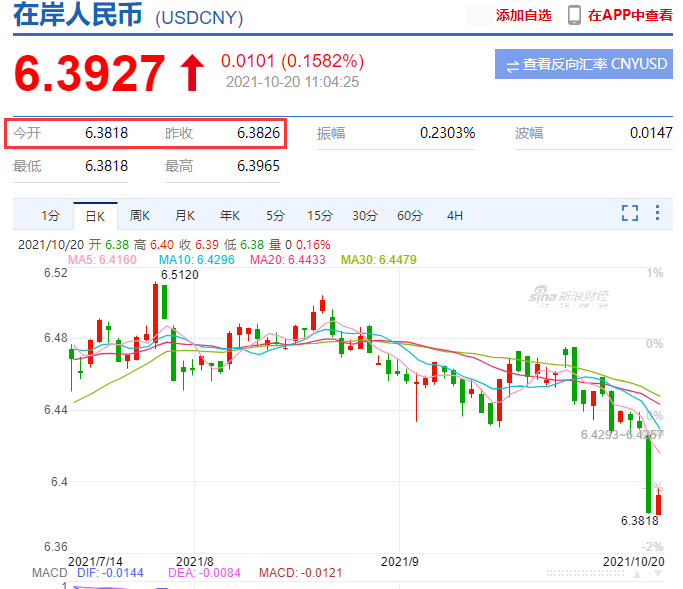Click the DIF: -0.0144 MACD label
Viewport: 683px width, 589px height.
(x=110, y=572)
